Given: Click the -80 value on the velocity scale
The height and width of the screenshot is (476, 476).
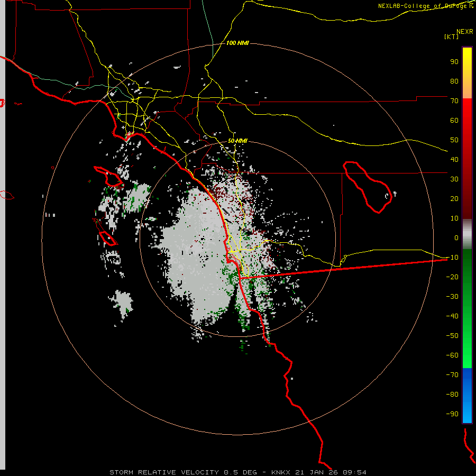Looking at the screenshot, I should pyautogui.click(x=452, y=395).
